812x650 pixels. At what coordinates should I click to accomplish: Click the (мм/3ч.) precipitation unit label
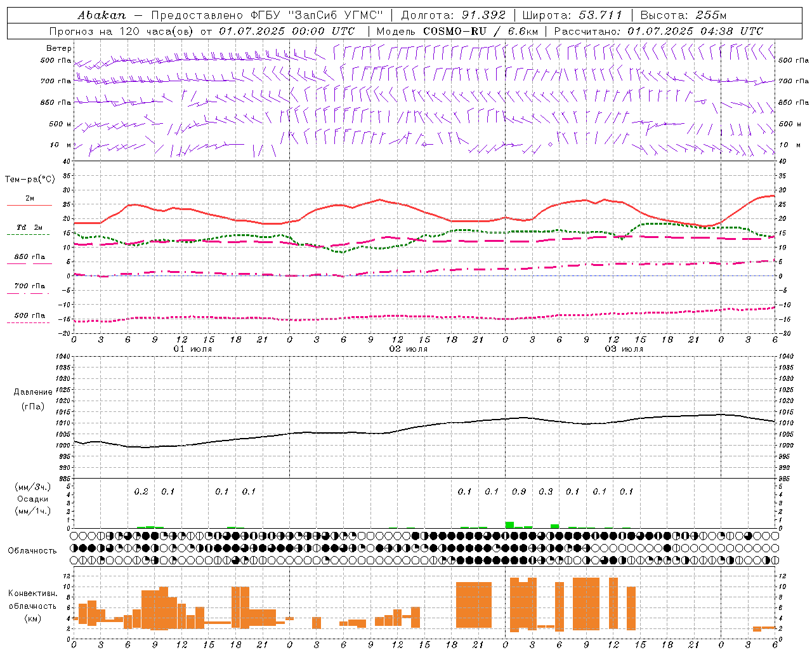(x=33, y=487)
